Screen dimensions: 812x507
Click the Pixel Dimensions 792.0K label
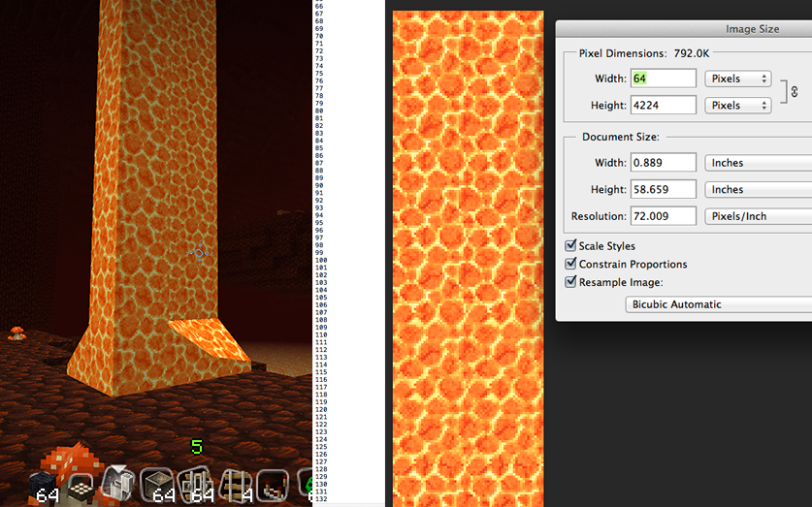644,53
